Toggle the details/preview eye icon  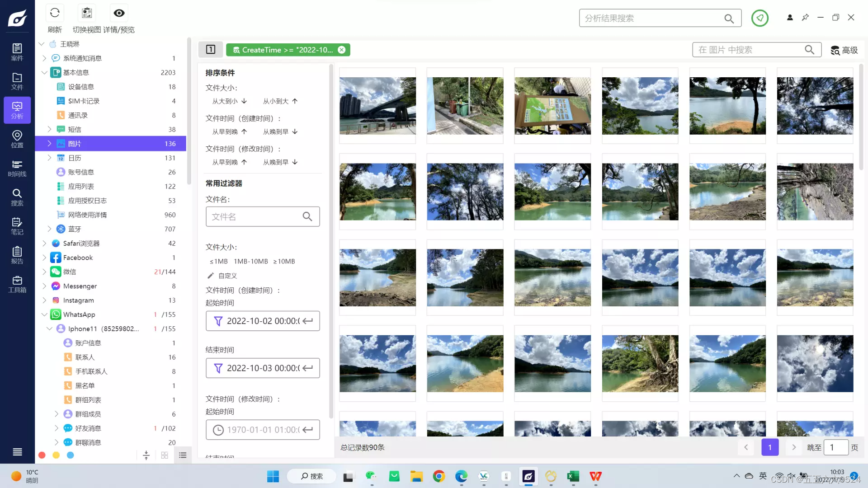pos(119,13)
